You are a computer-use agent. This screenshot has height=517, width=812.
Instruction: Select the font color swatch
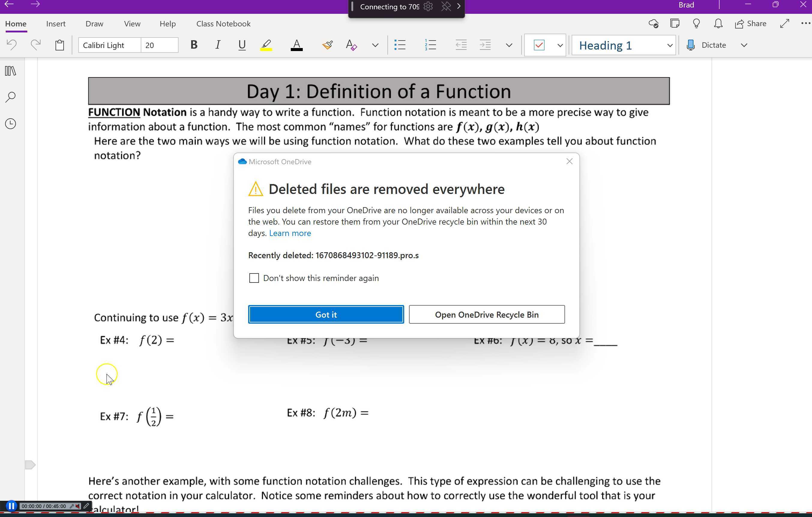click(x=296, y=45)
